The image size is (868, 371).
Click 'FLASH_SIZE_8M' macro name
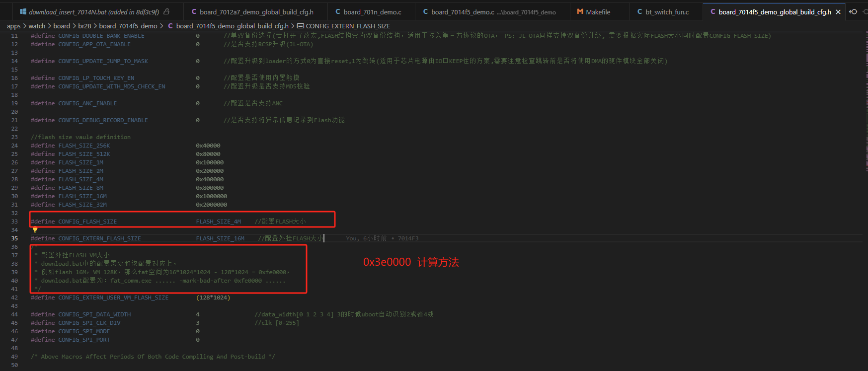point(80,188)
